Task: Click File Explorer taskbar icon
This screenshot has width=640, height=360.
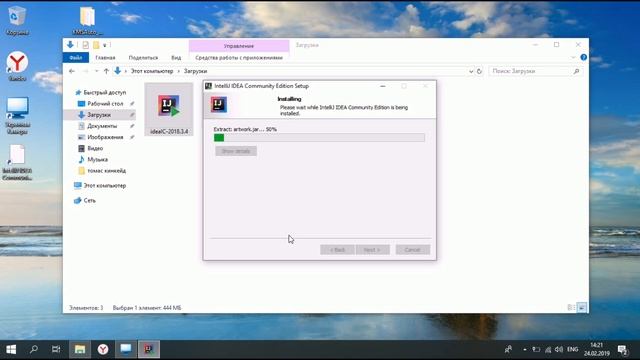Action: (80, 349)
